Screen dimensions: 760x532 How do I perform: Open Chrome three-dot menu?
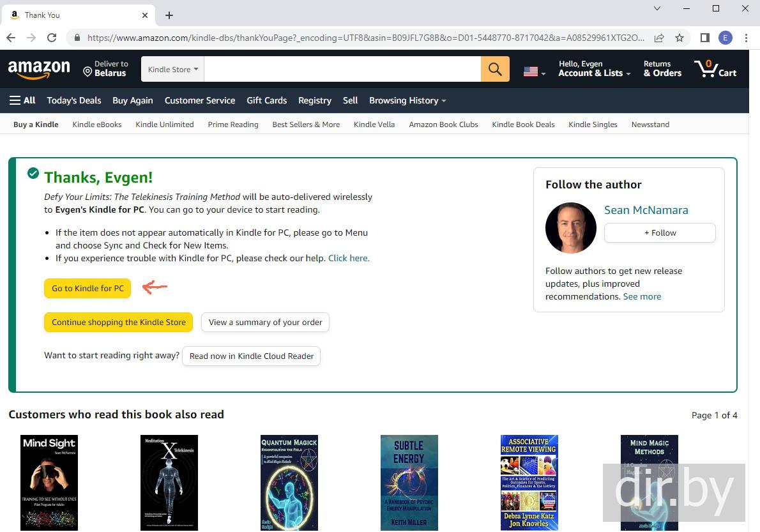pyautogui.click(x=746, y=38)
